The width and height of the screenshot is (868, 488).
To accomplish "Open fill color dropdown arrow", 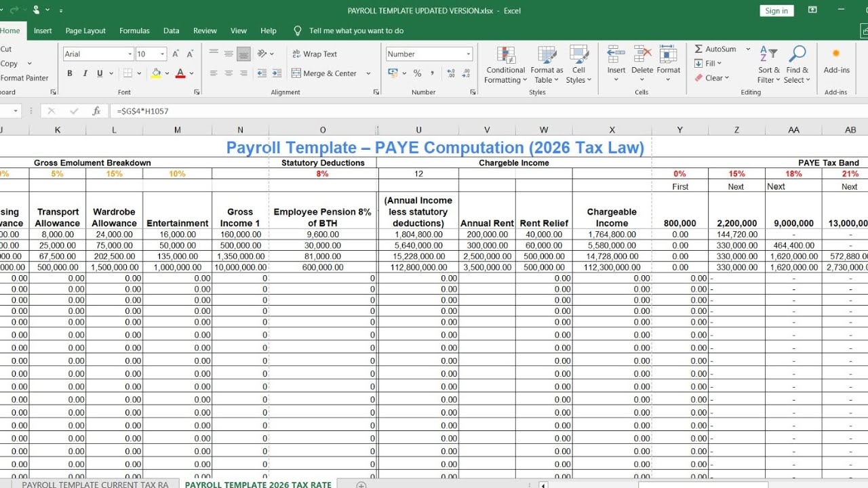I will (167, 73).
